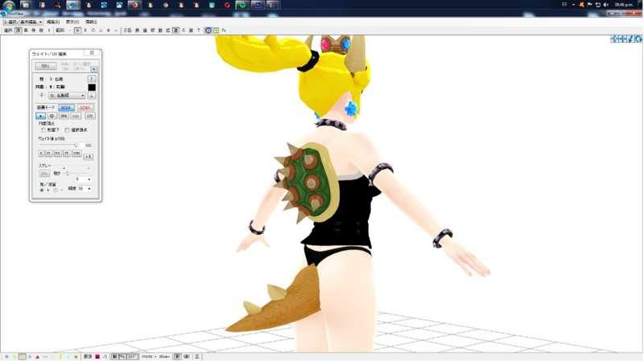The width and height of the screenshot is (644, 361).
Task: Select the face (面) selection target button
Action: click(x=26, y=31)
